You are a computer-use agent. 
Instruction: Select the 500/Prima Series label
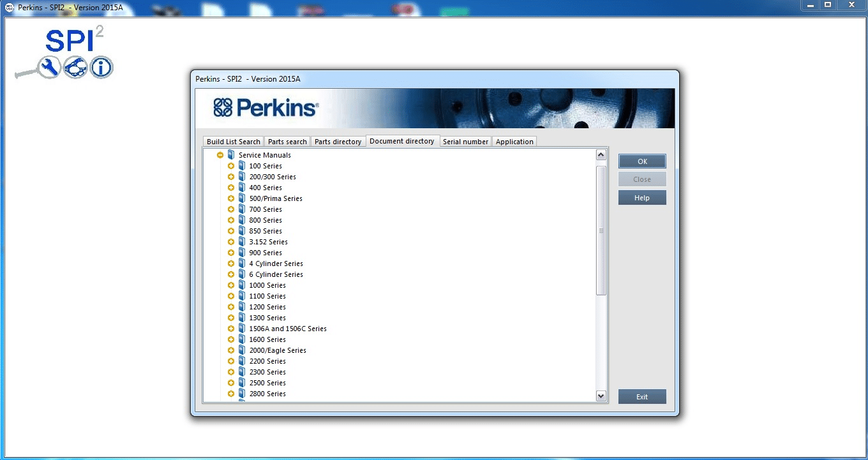point(276,198)
